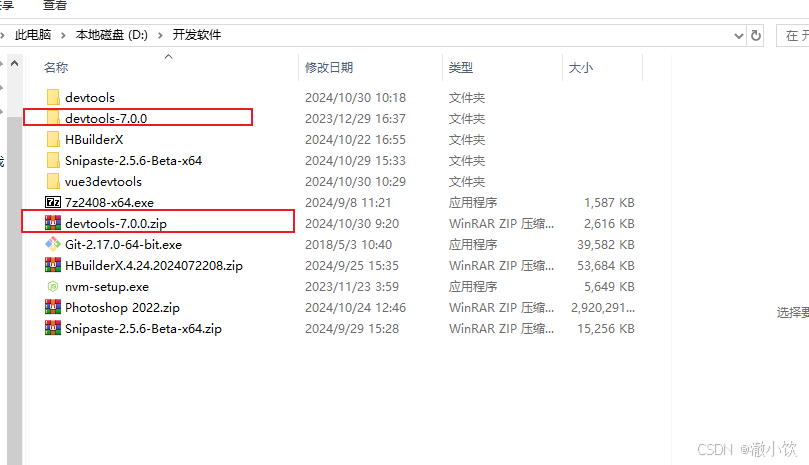Expand the chevron after 此电脑 in breadcrumb
Image resolution: width=809 pixels, height=465 pixels.
coord(63,35)
